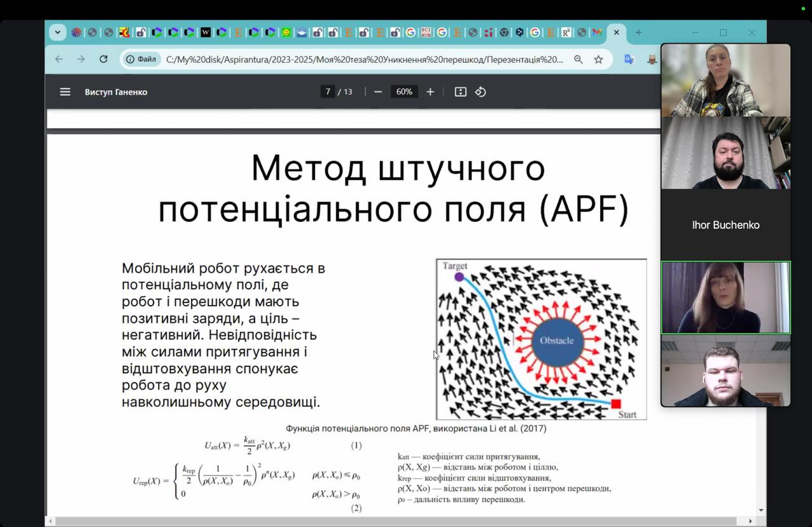Go forward in browser history
Viewport: 812px width, 527px height.
[x=81, y=59]
